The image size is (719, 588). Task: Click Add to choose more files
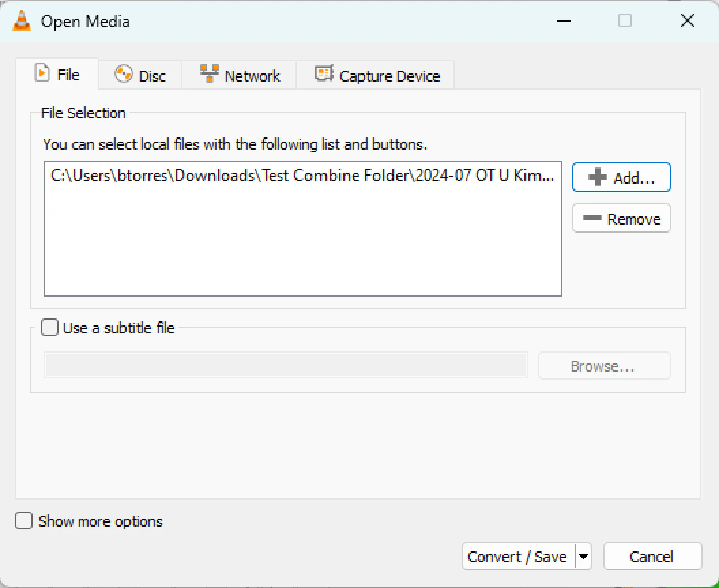click(x=621, y=177)
